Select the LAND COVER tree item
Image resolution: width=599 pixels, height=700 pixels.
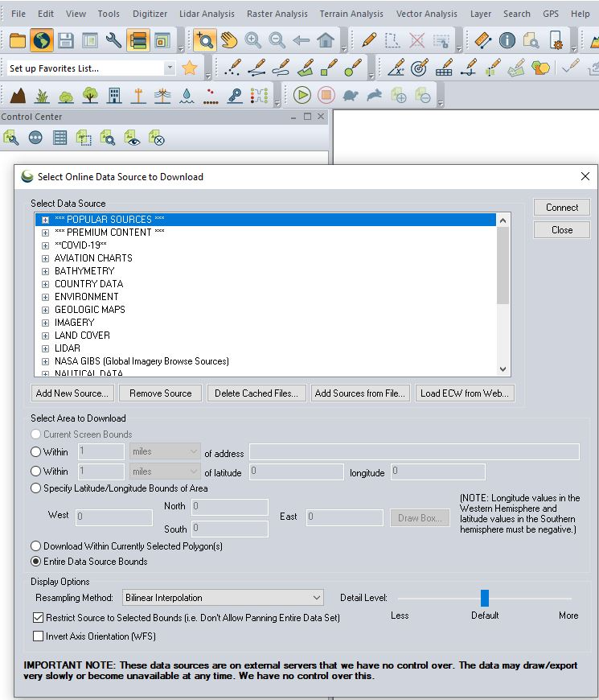[x=82, y=336]
